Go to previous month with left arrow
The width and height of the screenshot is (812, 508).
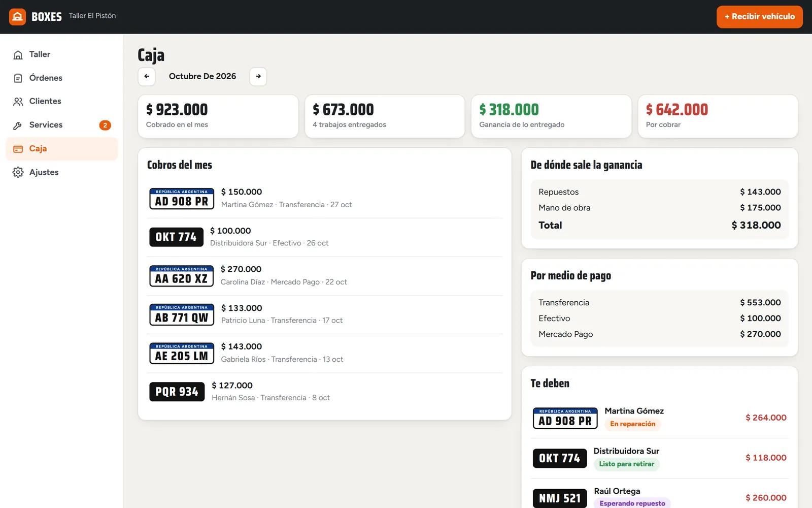(147, 77)
